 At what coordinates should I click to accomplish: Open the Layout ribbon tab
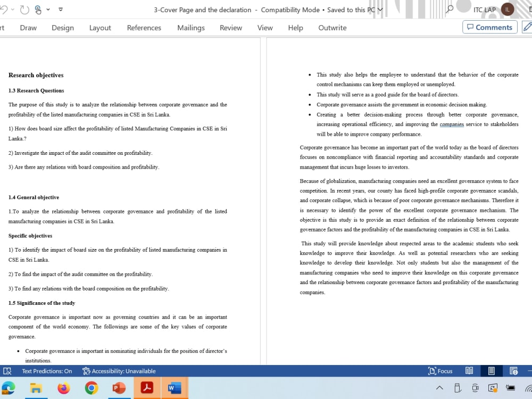100,28
